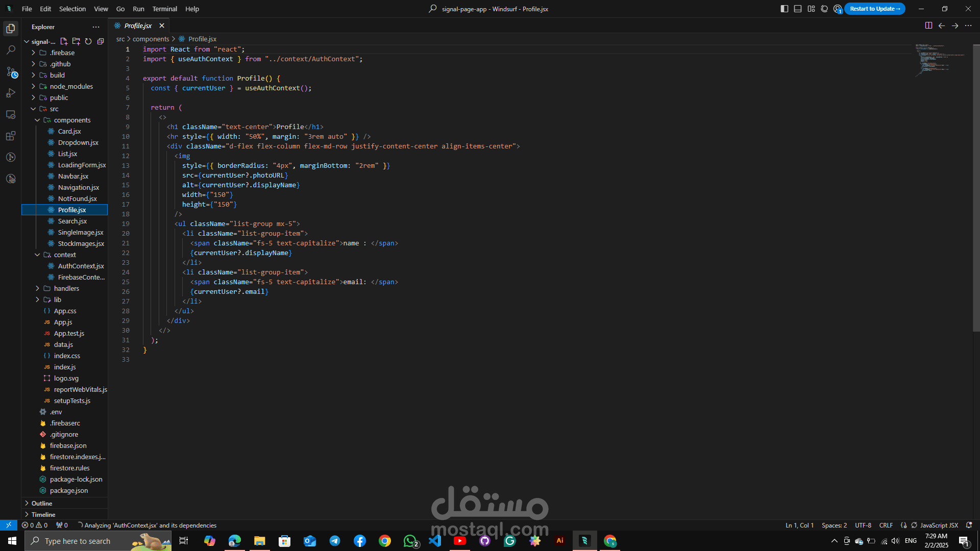Refresh the Explorer file tree
The image size is (980, 551).
(88, 41)
